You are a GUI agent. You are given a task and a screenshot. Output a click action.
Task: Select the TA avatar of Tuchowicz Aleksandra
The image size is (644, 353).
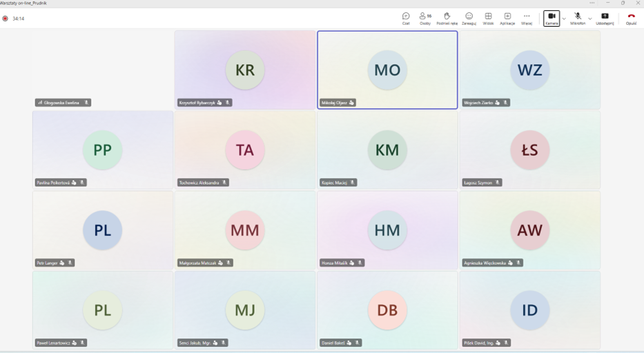pyautogui.click(x=245, y=150)
